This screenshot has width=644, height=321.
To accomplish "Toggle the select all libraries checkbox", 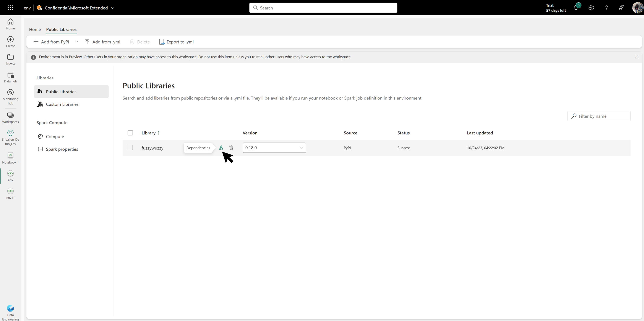I will point(130,132).
